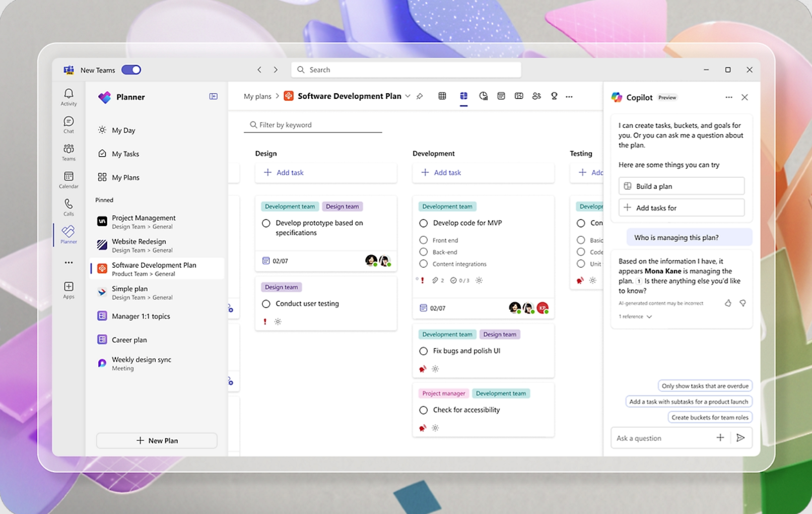Screen dimensions: 812x514
Task: Select the Website Redesign pinned plan
Action: (139, 245)
